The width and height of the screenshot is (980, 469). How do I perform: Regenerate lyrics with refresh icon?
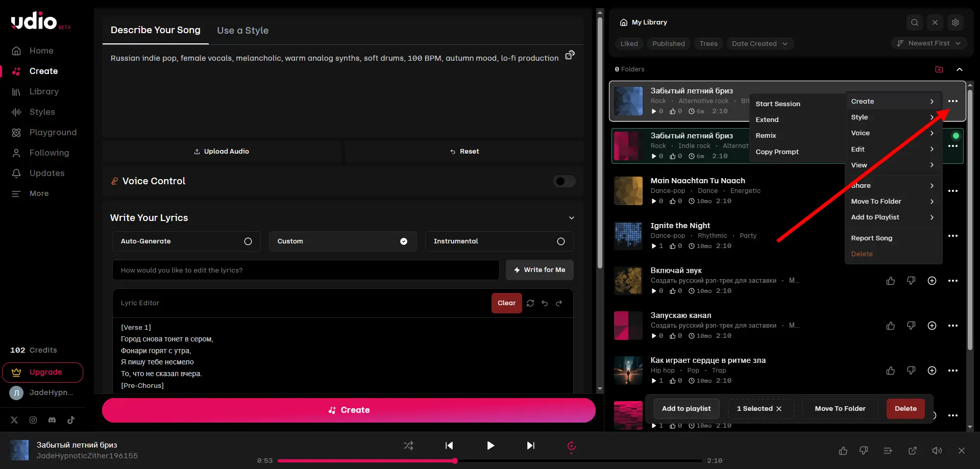click(530, 303)
